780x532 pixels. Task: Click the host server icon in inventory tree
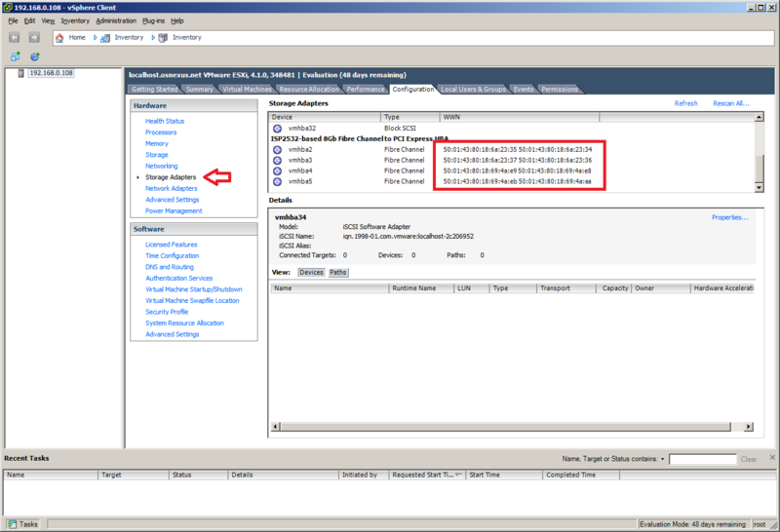(20, 73)
